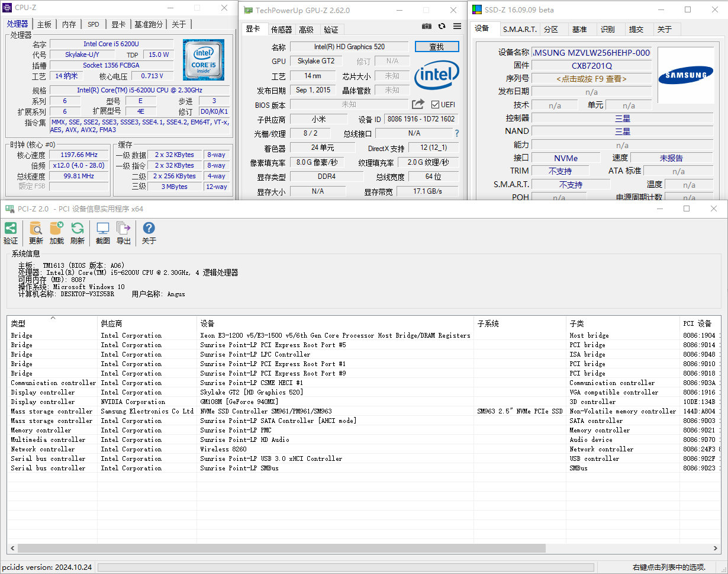Click the Samsung logo in SSD-Z

(x=685, y=75)
